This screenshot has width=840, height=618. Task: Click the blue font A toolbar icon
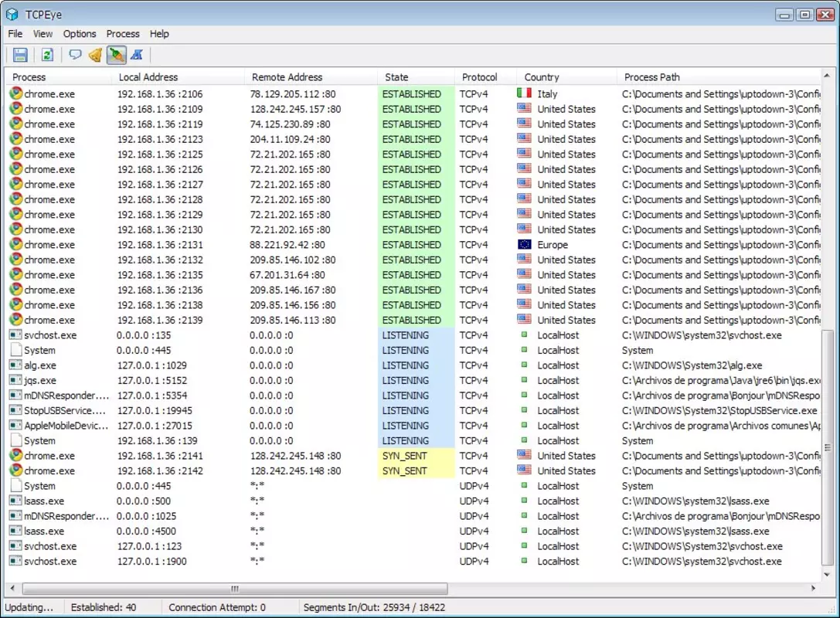137,55
